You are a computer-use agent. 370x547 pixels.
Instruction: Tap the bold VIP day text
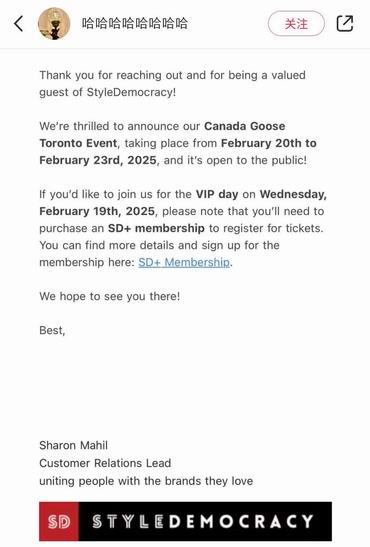coord(217,194)
